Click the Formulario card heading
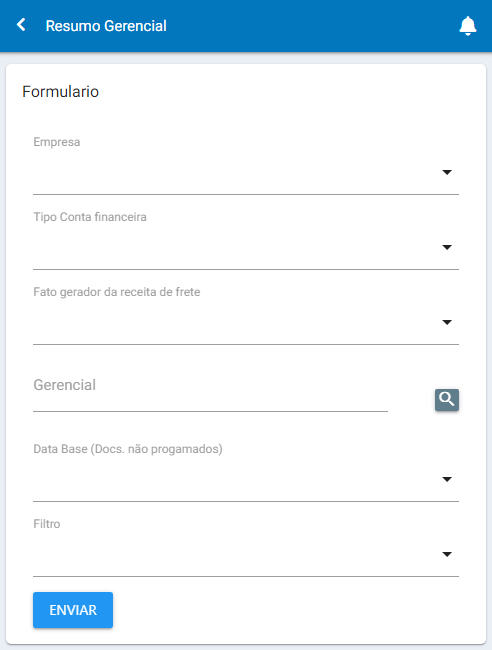The image size is (492, 650). (61, 92)
